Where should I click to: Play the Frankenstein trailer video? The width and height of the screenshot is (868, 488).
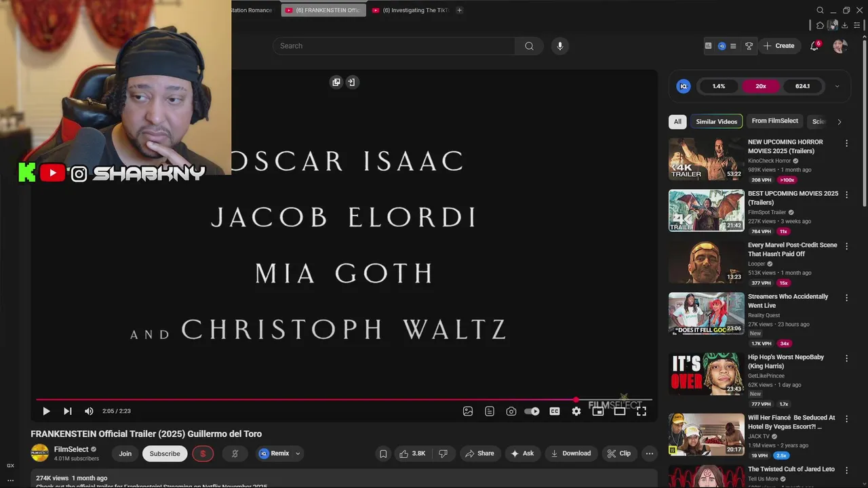[46, 411]
